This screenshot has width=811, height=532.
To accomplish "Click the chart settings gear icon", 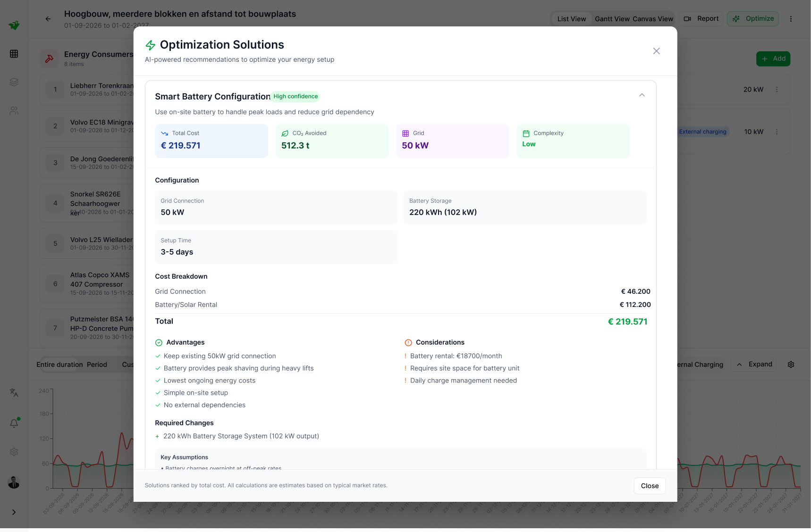I will pyautogui.click(x=791, y=365).
